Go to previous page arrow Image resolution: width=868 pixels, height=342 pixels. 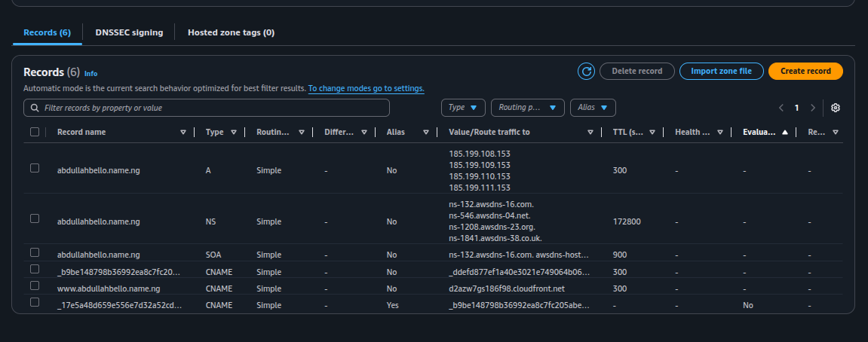click(x=781, y=108)
